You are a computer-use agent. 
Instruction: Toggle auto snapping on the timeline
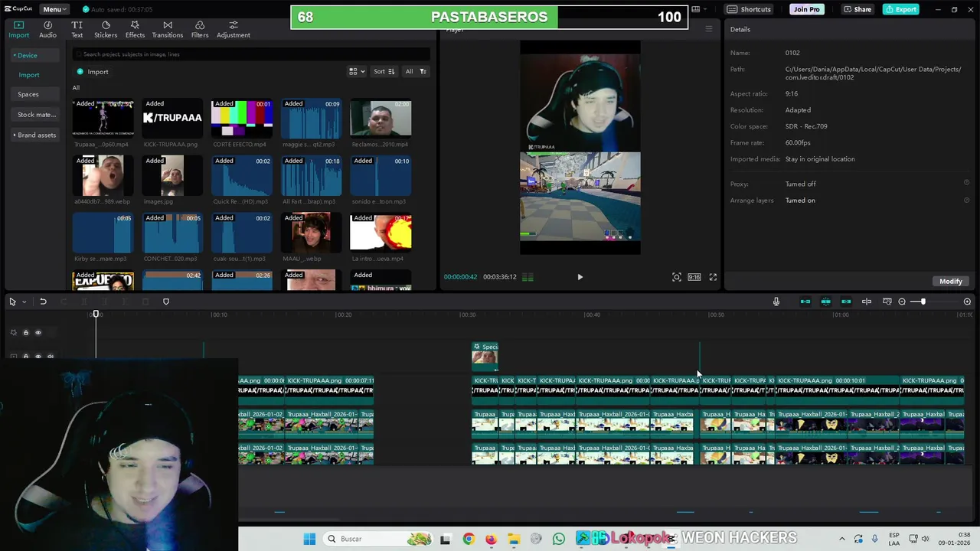coord(825,302)
